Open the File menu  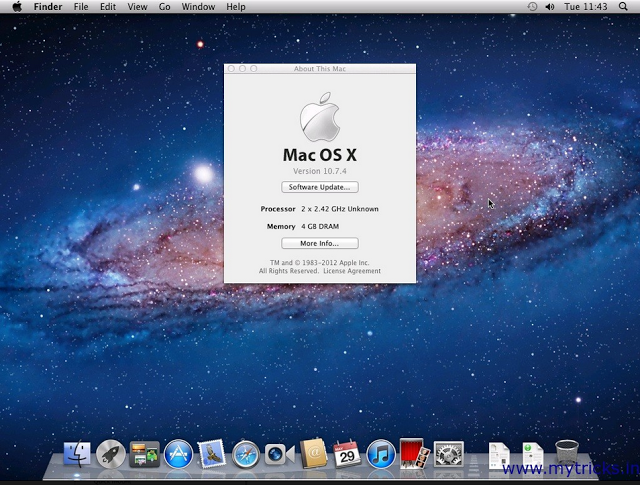(x=81, y=7)
